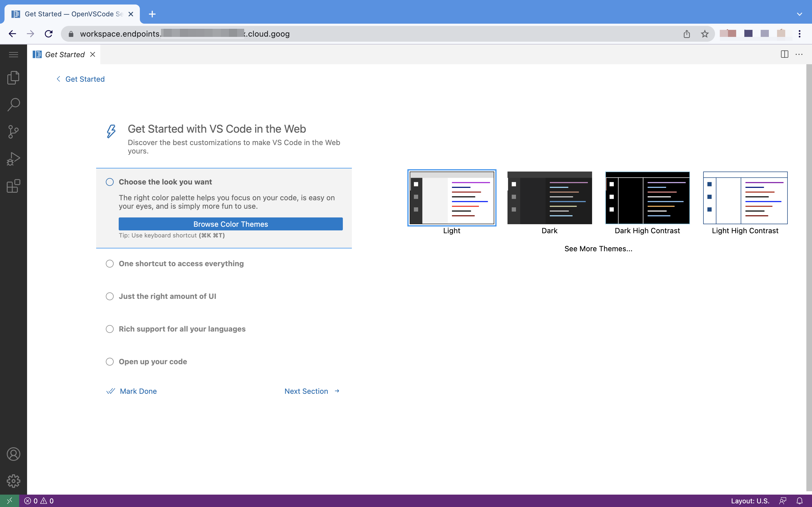Select the Dark High Contrast theme preview
The width and height of the screenshot is (812, 507).
point(647,198)
